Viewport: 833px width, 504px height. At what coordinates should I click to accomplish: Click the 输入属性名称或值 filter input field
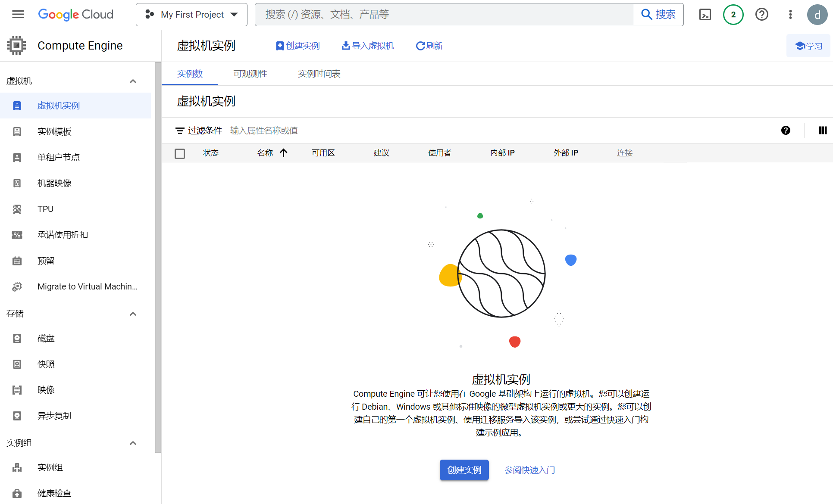pos(263,130)
